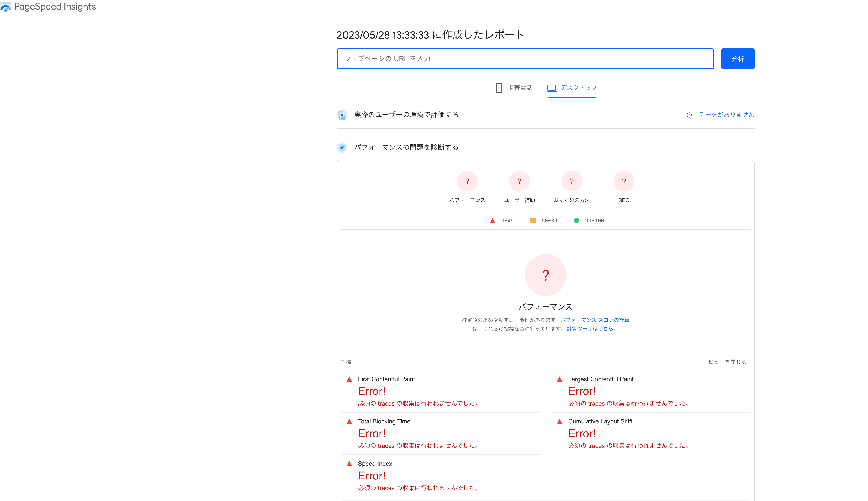This screenshot has width=868, height=501.
Task: Click the Speed Index metric title
Action: [x=375, y=464]
